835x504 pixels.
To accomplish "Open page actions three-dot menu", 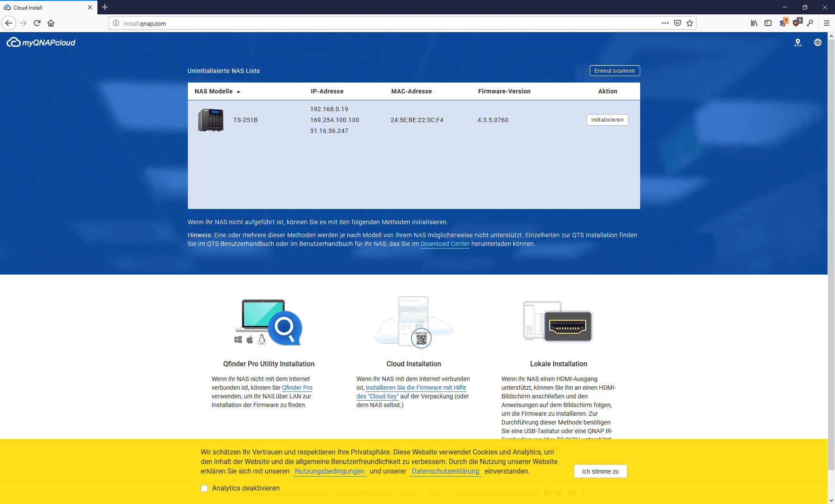I will coord(665,23).
